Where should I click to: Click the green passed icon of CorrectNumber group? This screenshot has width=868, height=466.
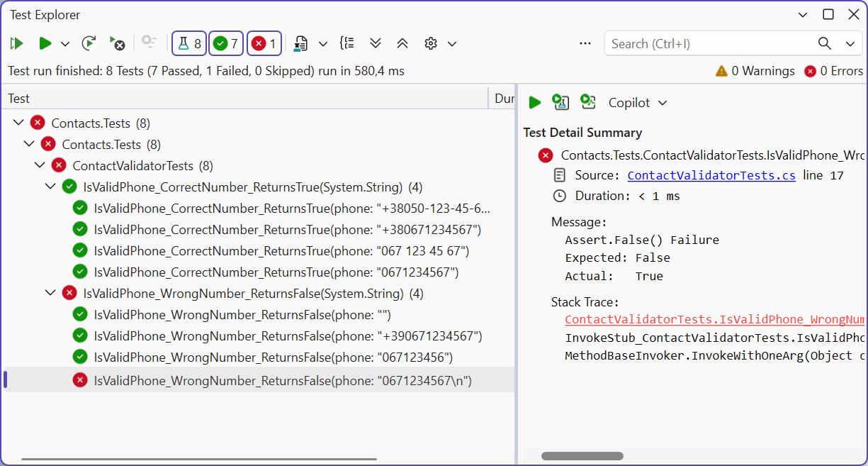(69, 187)
